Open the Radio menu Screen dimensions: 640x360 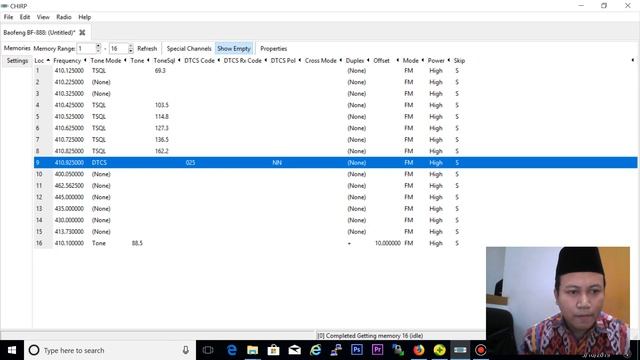(64, 17)
